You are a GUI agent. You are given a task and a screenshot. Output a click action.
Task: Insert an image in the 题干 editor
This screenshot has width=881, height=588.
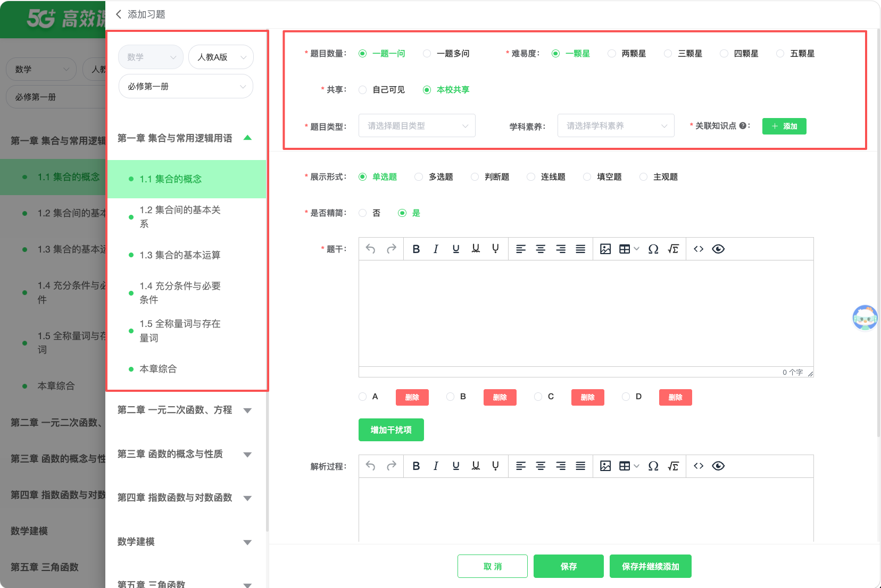(x=605, y=249)
